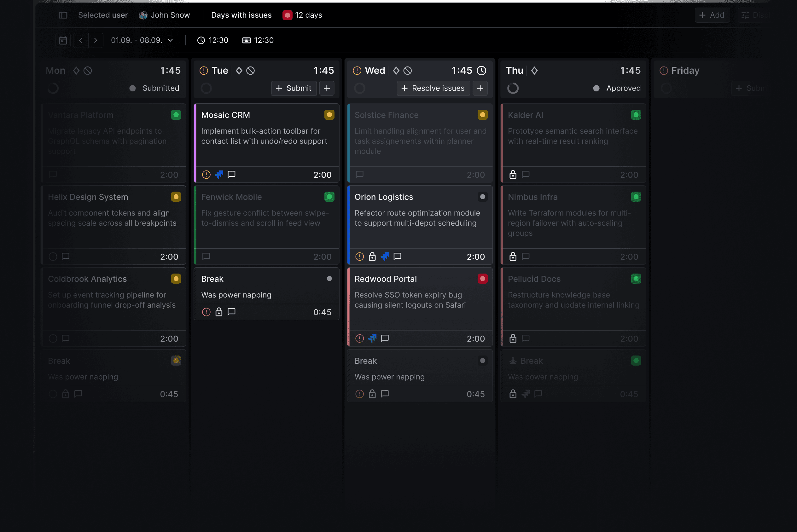Toggle the status circle in Tuesday's header
Screen dimensions: 797x532
[206, 88]
